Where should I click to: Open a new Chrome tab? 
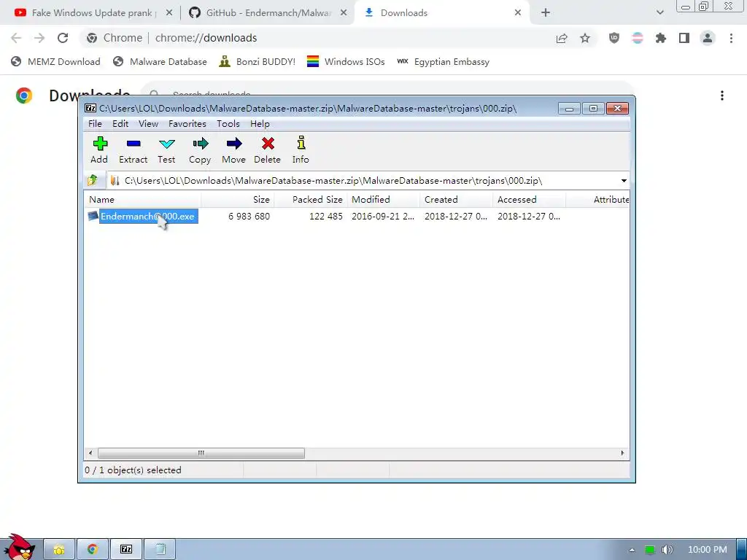[x=546, y=13]
